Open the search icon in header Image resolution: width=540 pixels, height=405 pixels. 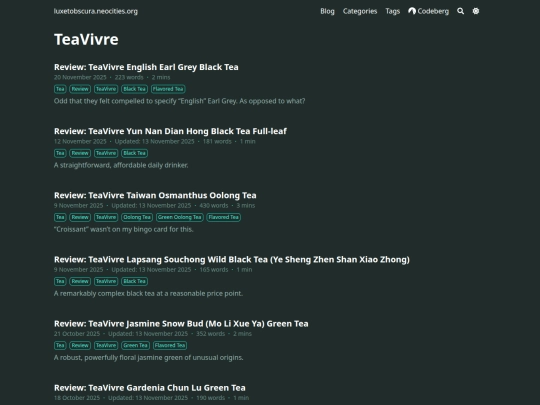click(x=460, y=11)
